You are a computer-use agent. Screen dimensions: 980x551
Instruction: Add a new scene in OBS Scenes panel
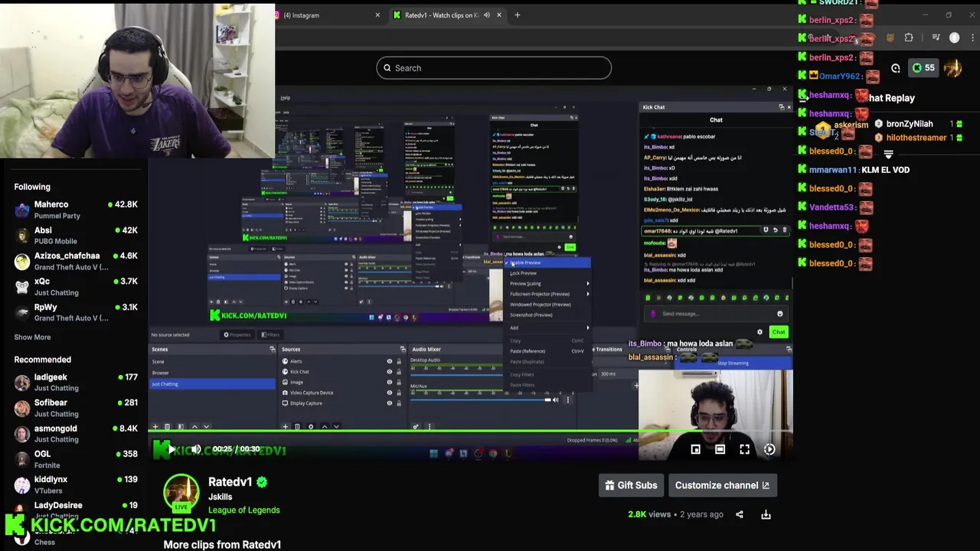(x=155, y=426)
